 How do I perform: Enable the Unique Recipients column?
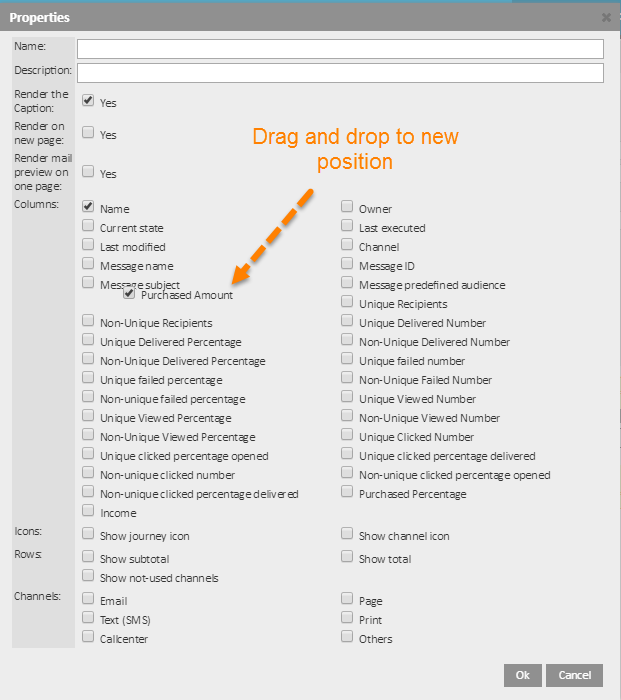pos(347,303)
